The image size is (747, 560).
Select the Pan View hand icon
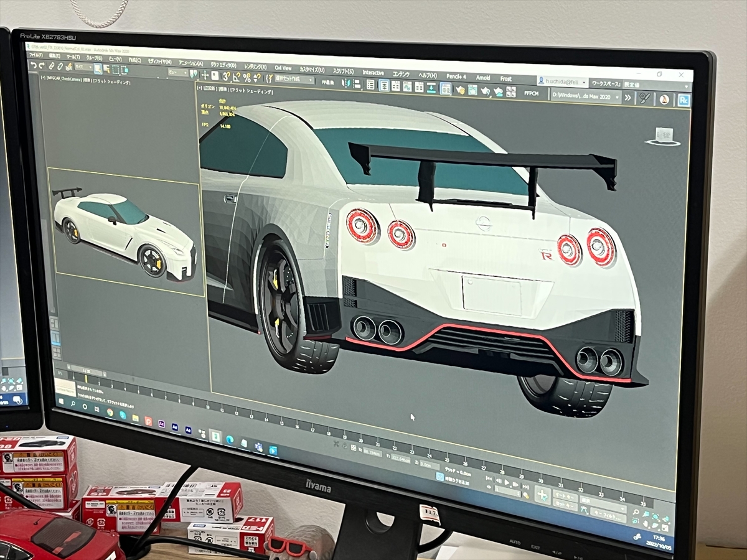click(646, 525)
